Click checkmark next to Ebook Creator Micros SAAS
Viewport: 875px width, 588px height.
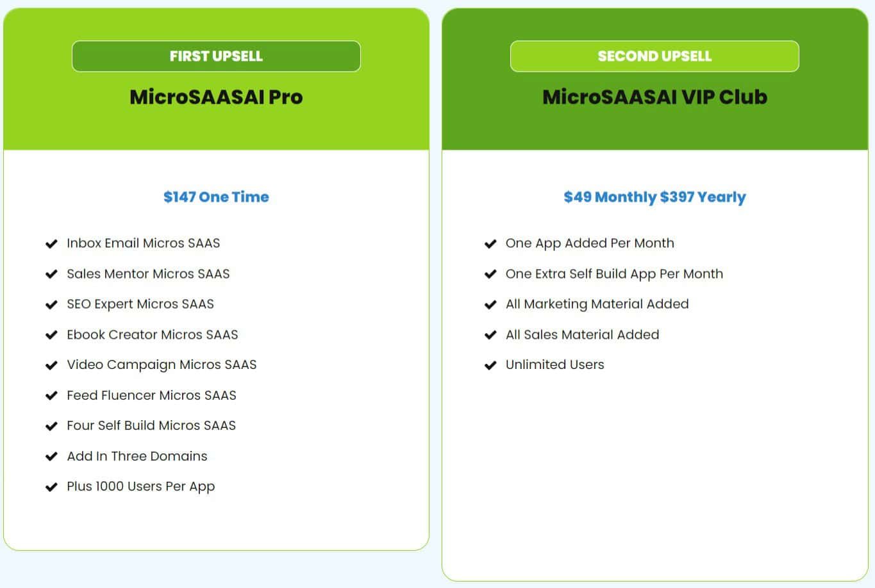click(x=51, y=335)
